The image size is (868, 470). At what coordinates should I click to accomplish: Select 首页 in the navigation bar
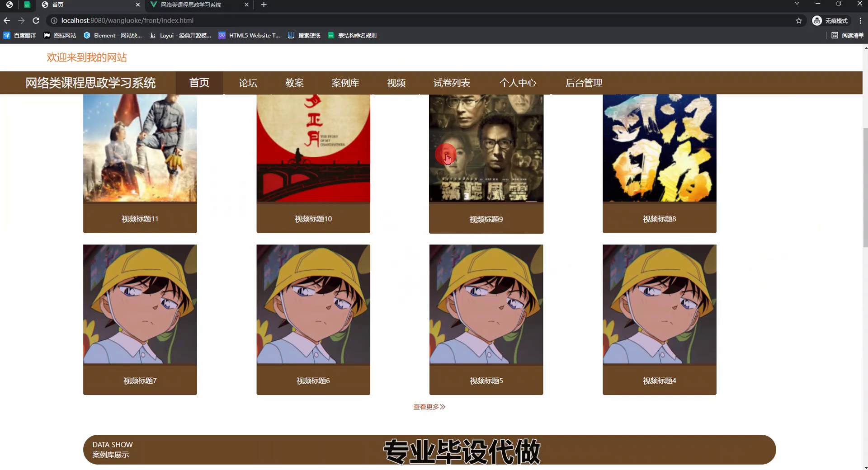point(199,83)
